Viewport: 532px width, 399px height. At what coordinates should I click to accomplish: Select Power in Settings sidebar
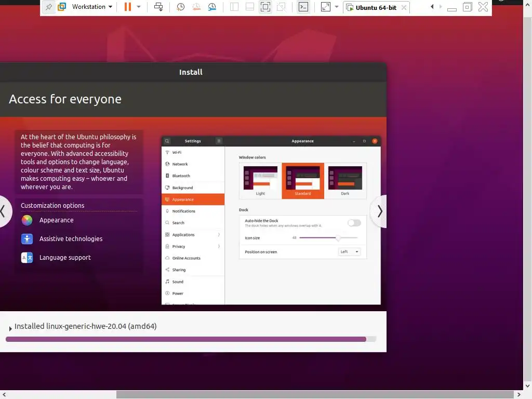point(193,294)
